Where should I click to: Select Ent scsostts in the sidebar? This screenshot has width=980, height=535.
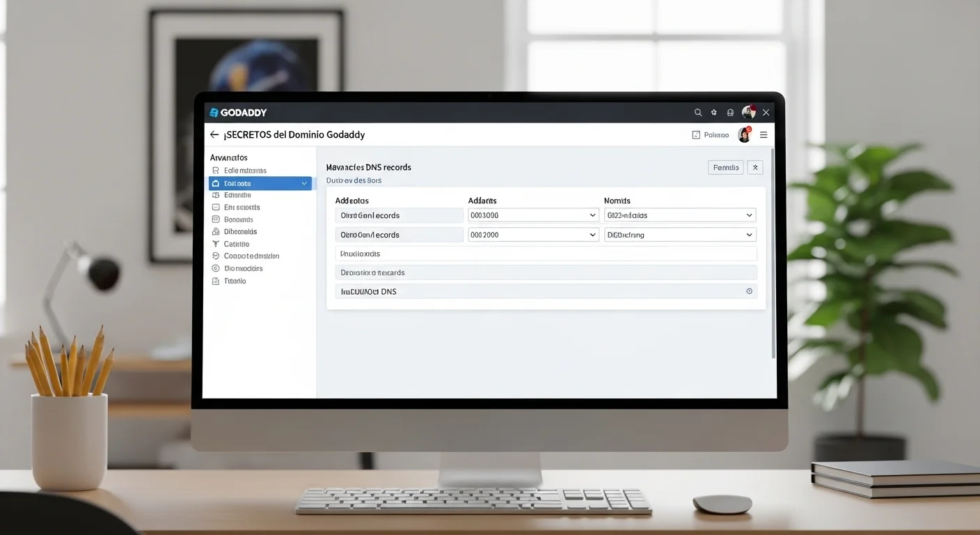[242, 207]
